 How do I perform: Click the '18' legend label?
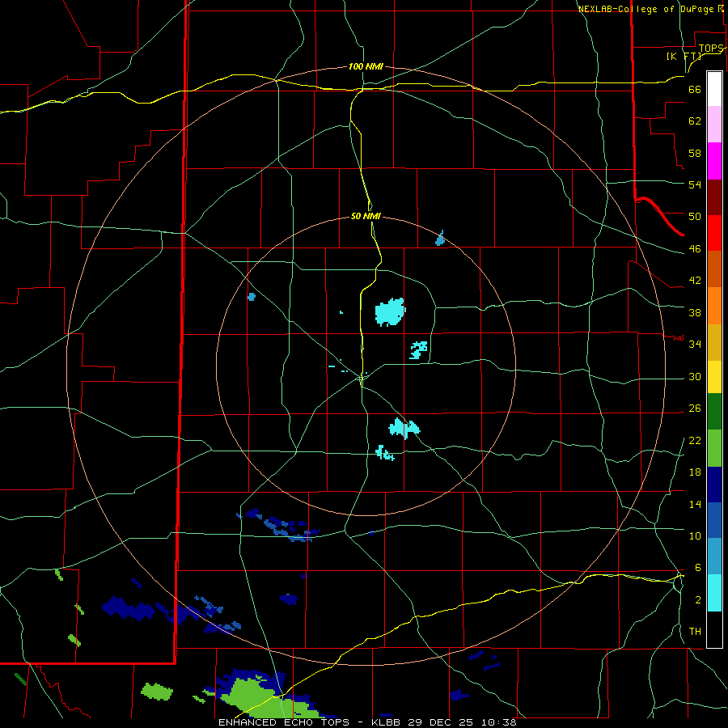pos(695,472)
